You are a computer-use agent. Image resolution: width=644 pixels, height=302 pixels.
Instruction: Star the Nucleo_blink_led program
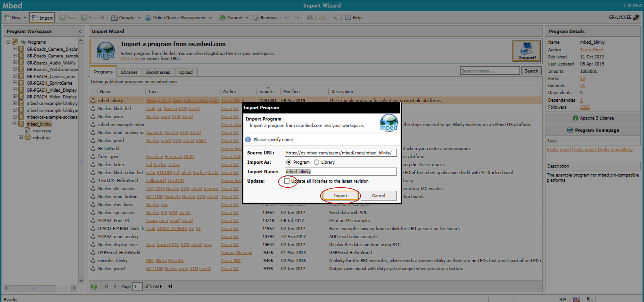(x=93, y=109)
